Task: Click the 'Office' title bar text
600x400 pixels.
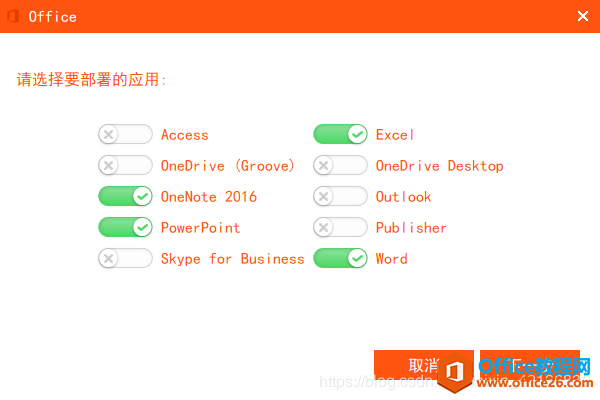Action: click(52, 16)
